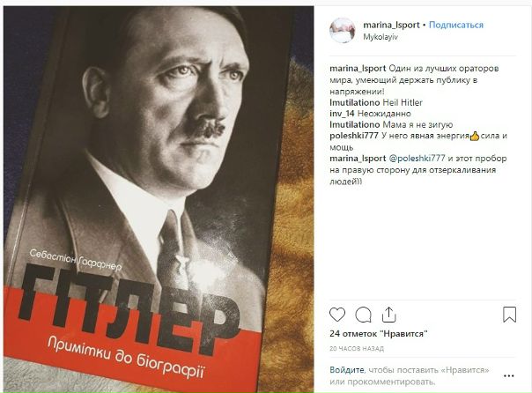Open marina_lsport username in header
Viewport: 532px width, 393px height.
tap(391, 26)
